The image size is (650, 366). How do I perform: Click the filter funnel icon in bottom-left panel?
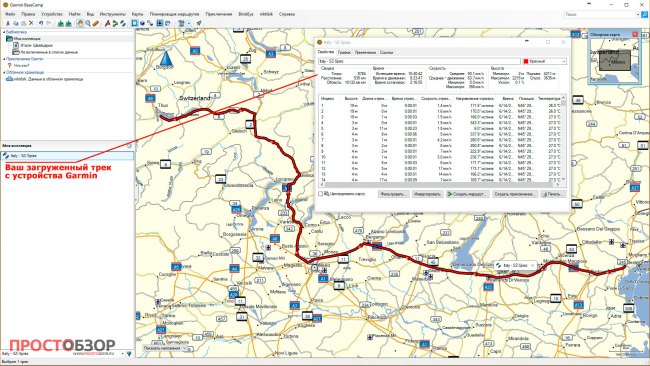click(129, 354)
